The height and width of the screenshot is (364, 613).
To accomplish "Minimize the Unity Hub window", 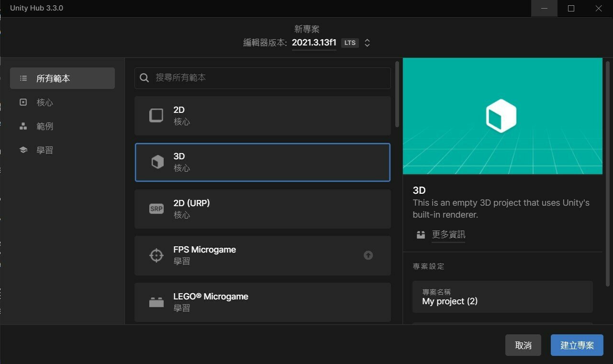I will 544,9.
